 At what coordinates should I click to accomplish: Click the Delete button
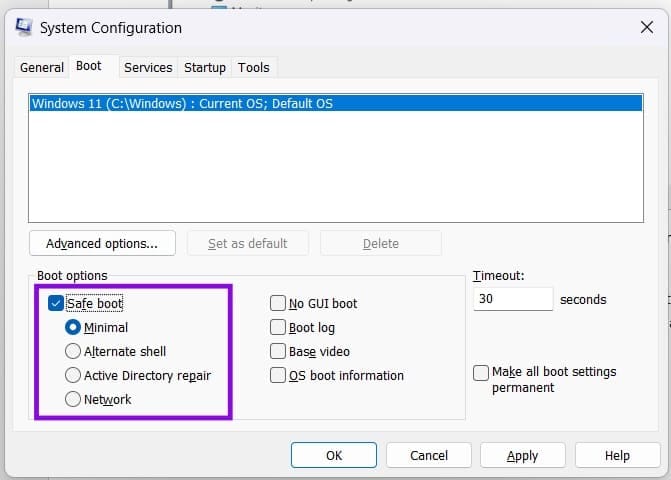tap(381, 243)
